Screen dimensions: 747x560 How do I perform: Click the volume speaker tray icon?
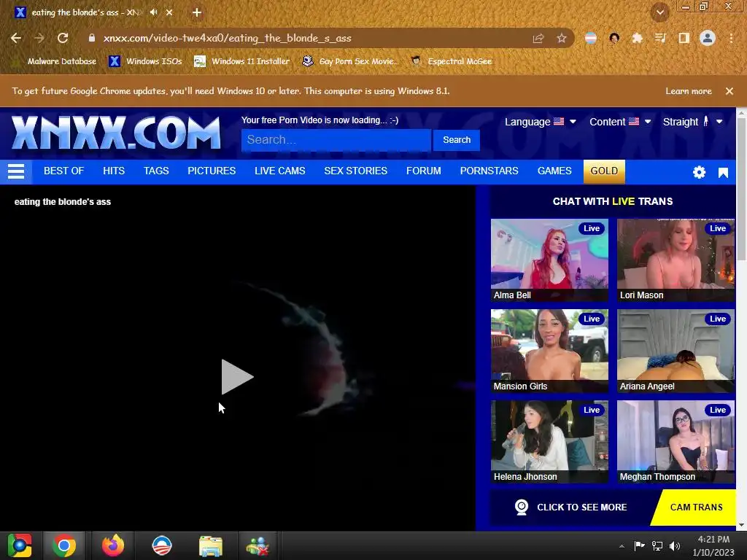point(675,545)
